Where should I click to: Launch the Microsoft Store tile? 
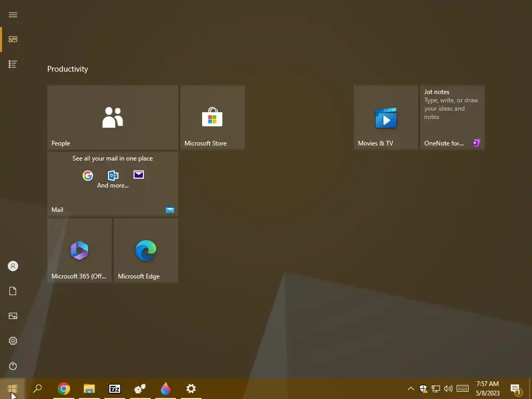(x=212, y=117)
